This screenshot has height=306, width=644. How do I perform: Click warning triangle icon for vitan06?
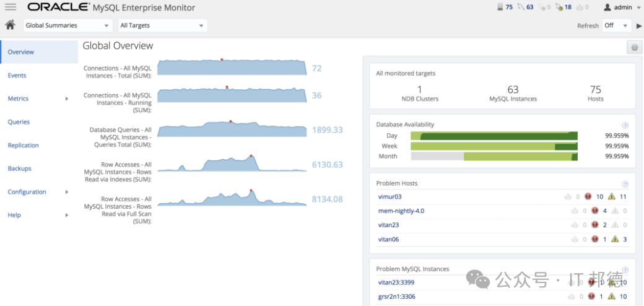[615, 239]
